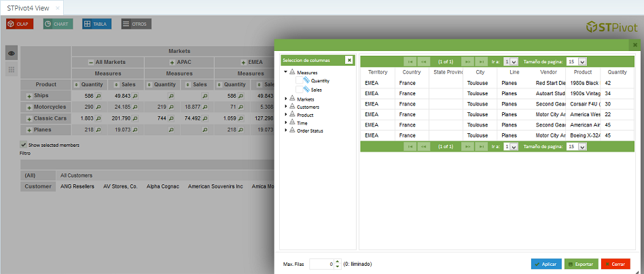Click next page arrow in bottom paginator
The image size is (644, 274).
coord(466,147)
